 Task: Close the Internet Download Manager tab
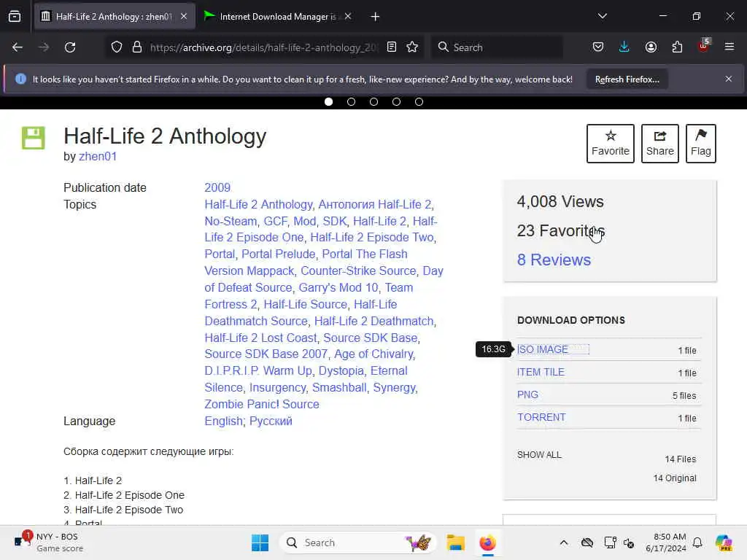(x=348, y=17)
